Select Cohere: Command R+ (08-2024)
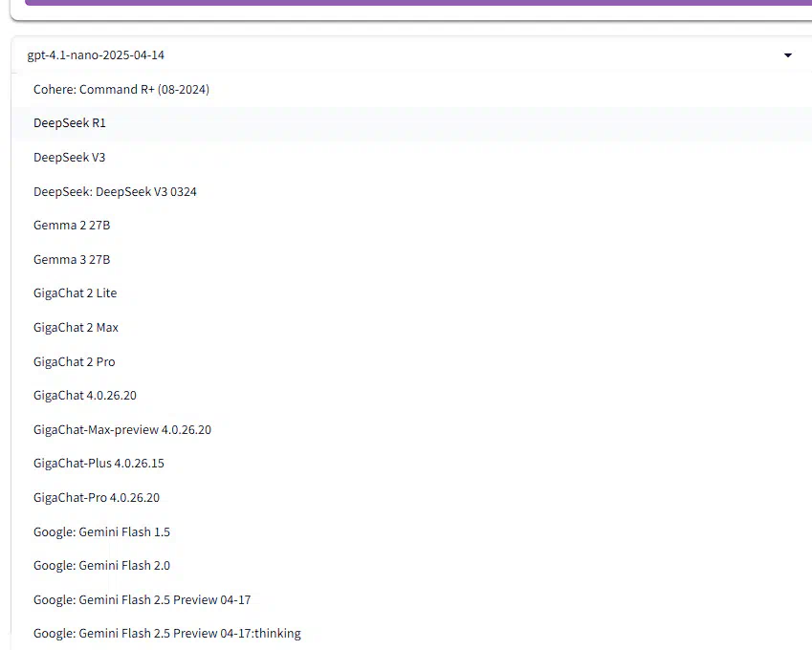Image resolution: width=812 pixels, height=650 pixels. (411, 90)
